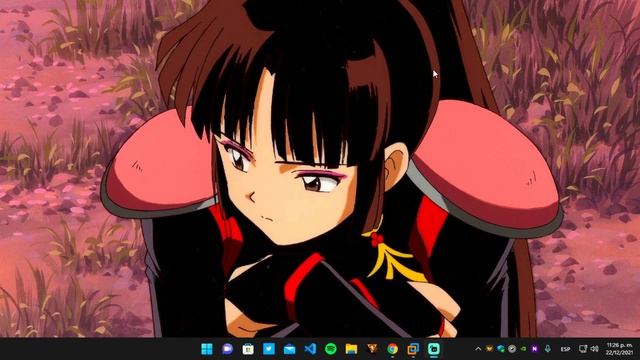Image resolution: width=640 pixels, height=360 pixels.
Task: Click the gray round tray icon
Action: pos(512,349)
